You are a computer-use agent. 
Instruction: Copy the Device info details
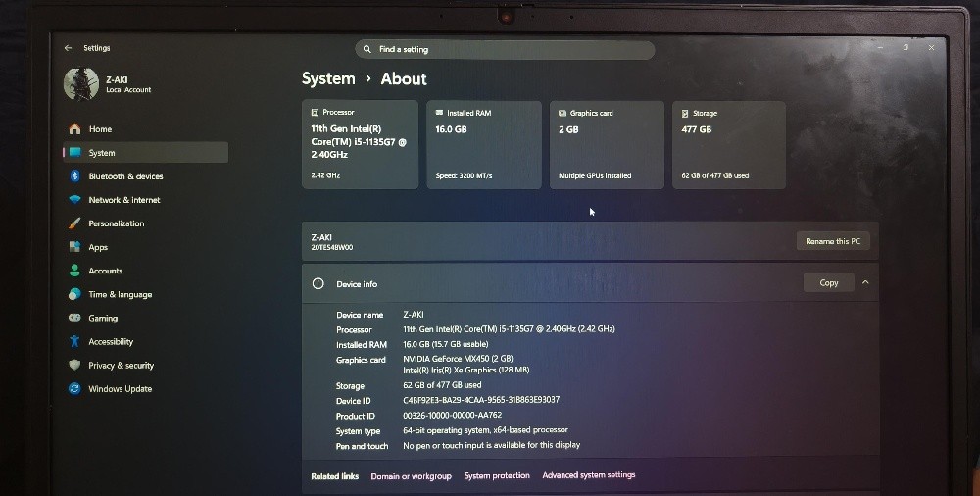coord(829,282)
